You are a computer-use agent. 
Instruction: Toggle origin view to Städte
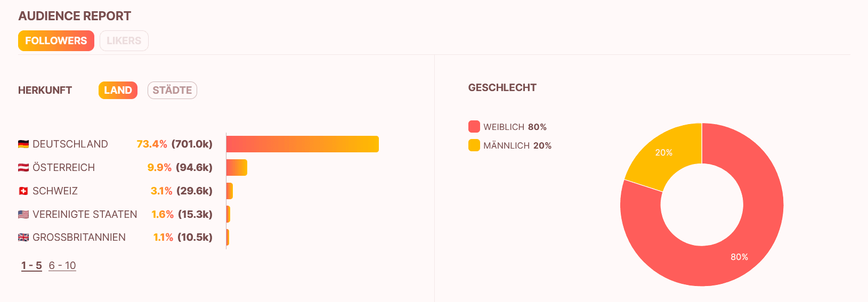click(172, 91)
